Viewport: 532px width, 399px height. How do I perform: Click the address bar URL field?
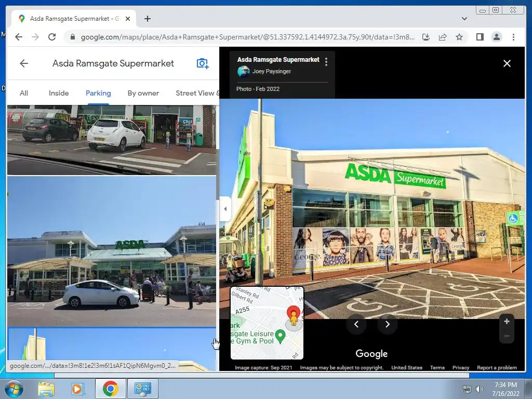tap(248, 37)
